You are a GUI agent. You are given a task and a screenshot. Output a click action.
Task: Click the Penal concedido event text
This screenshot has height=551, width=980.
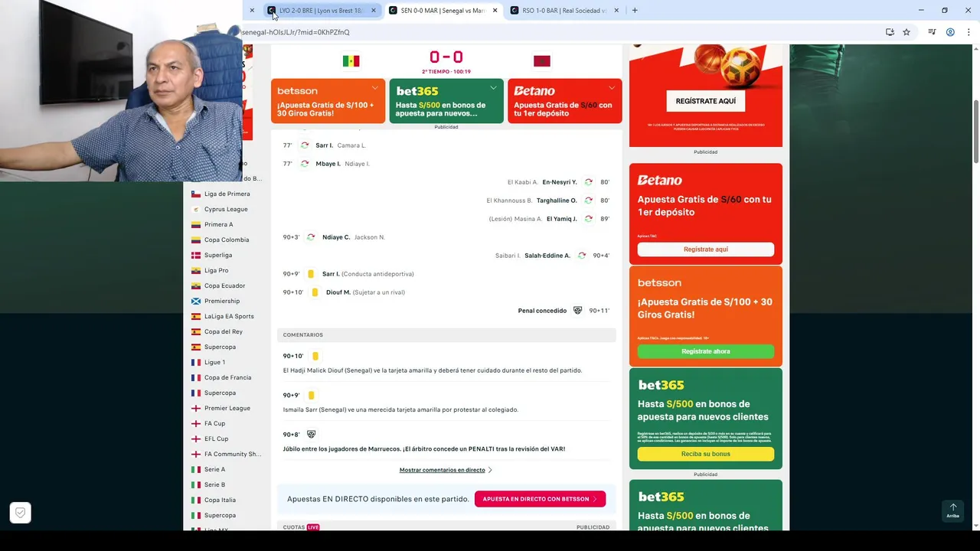(x=542, y=311)
